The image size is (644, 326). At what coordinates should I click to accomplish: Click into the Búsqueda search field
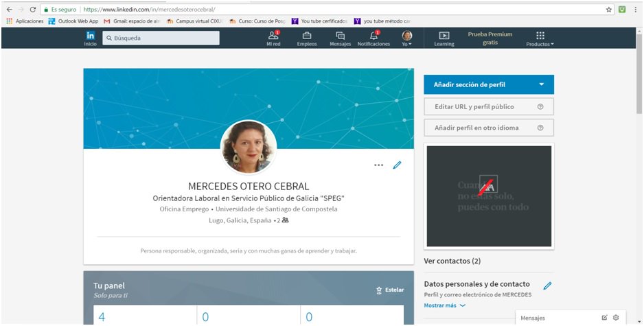click(161, 38)
